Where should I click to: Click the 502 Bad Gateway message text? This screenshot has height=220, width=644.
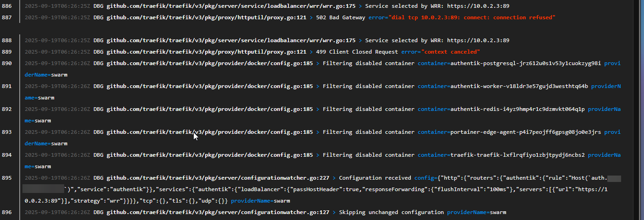(341, 17)
